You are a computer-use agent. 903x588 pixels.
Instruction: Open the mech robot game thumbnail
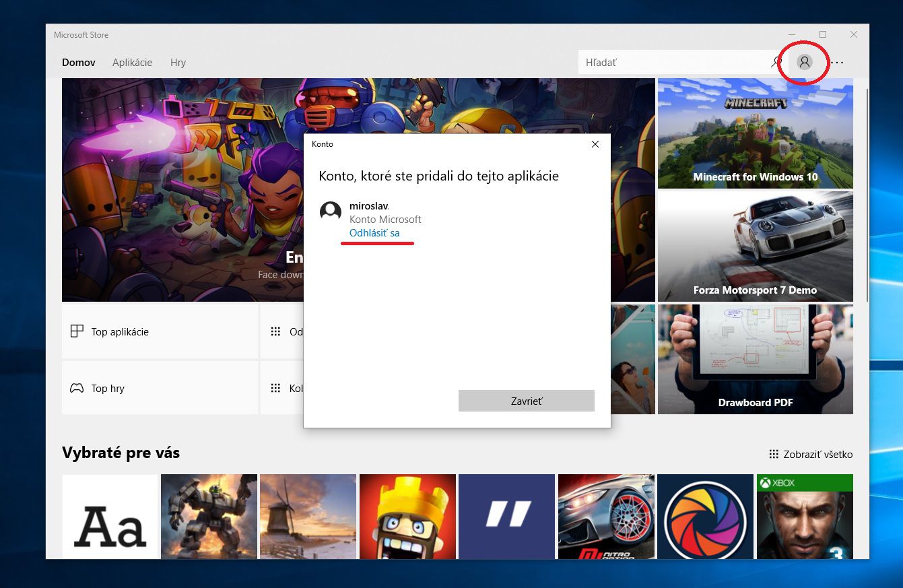pyautogui.click(x=209, y=517)
